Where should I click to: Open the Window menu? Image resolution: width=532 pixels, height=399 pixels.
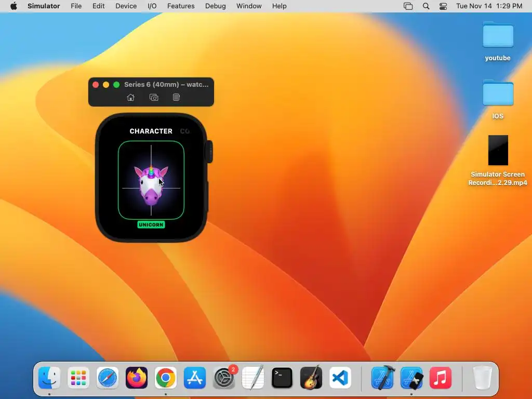click(x=249, y=6)
